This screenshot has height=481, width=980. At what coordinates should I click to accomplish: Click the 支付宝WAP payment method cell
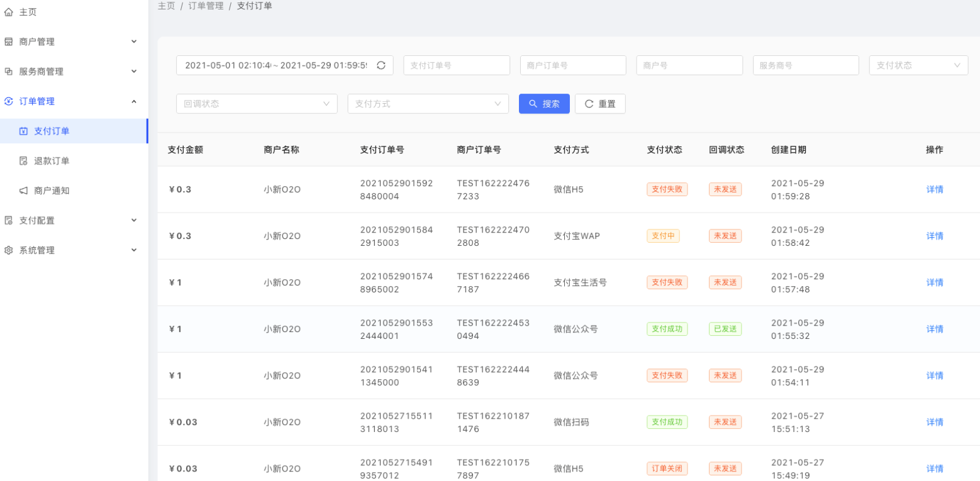[x=577, y=236]
